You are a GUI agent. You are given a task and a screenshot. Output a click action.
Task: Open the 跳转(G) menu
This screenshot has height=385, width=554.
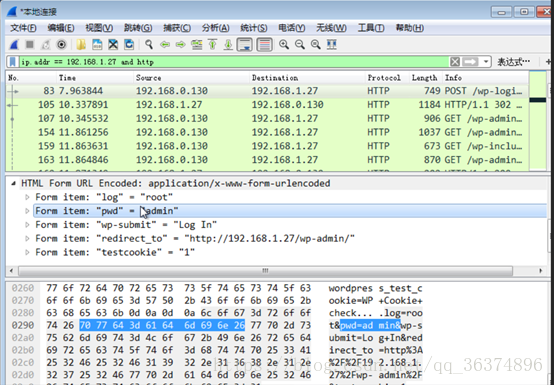(x=138, y=28)
